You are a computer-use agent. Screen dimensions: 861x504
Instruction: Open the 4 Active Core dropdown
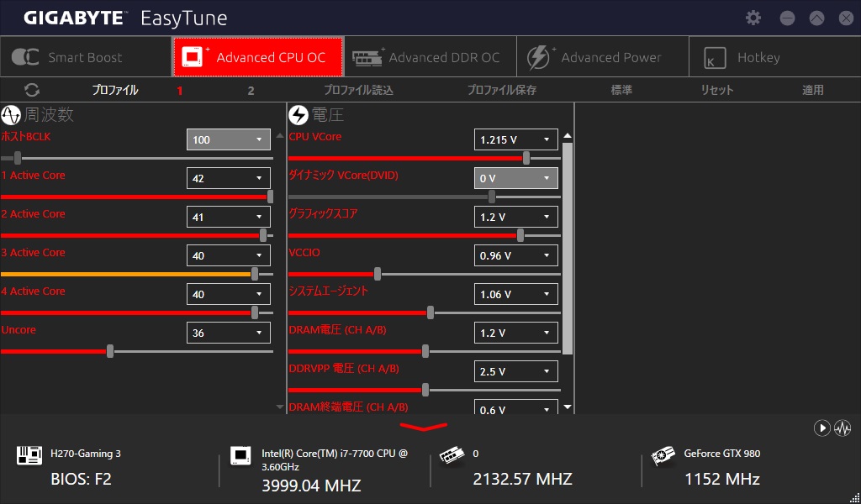[x=229, y=294]
